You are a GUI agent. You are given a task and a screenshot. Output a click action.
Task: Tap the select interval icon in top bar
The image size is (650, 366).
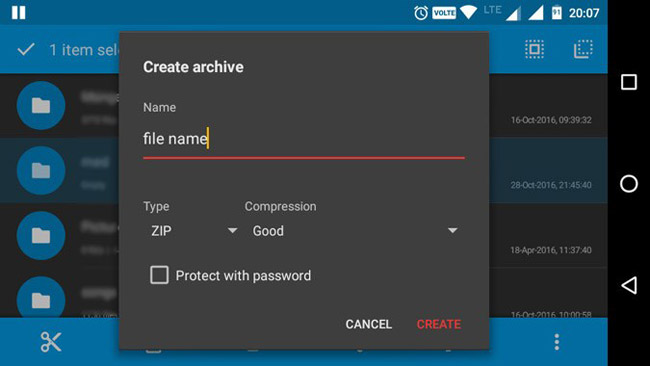(583, 49)
